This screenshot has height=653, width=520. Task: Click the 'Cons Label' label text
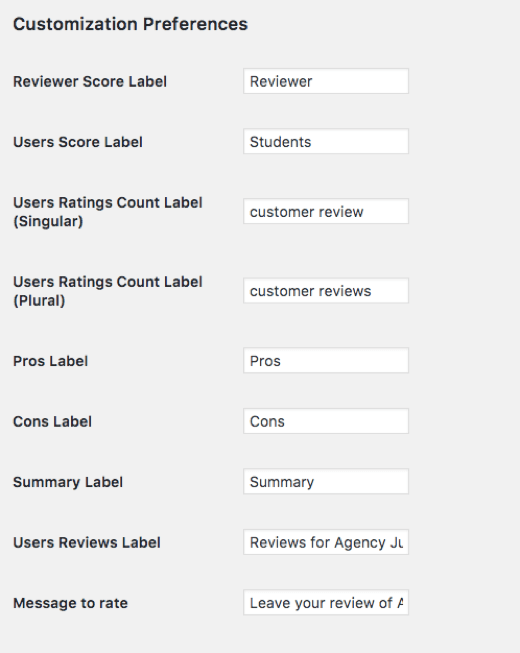52,421
